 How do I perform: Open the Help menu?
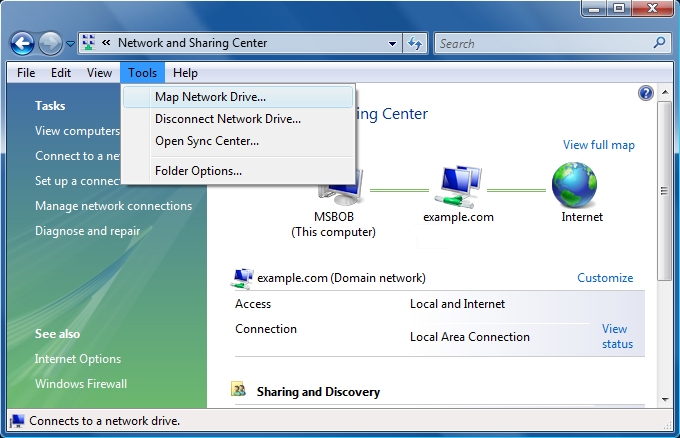(185, 72)
